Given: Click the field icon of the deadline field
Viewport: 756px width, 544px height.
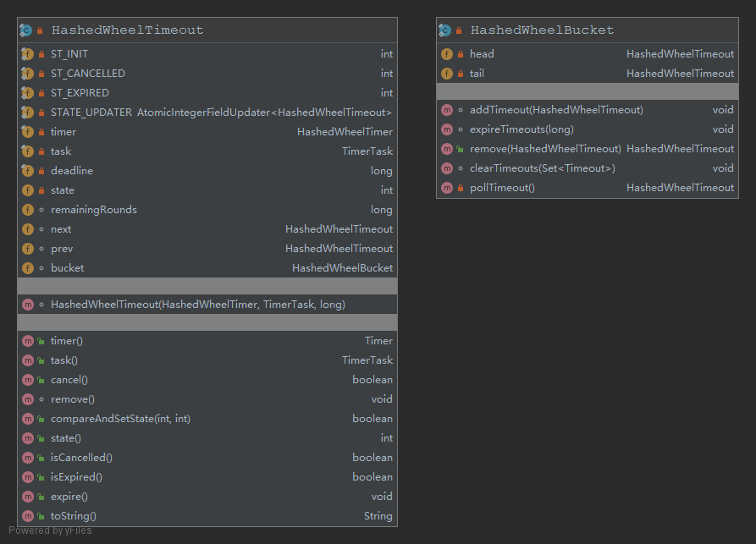Looking at the screenshot, I should pyautogui.click(x=27, y=171).
